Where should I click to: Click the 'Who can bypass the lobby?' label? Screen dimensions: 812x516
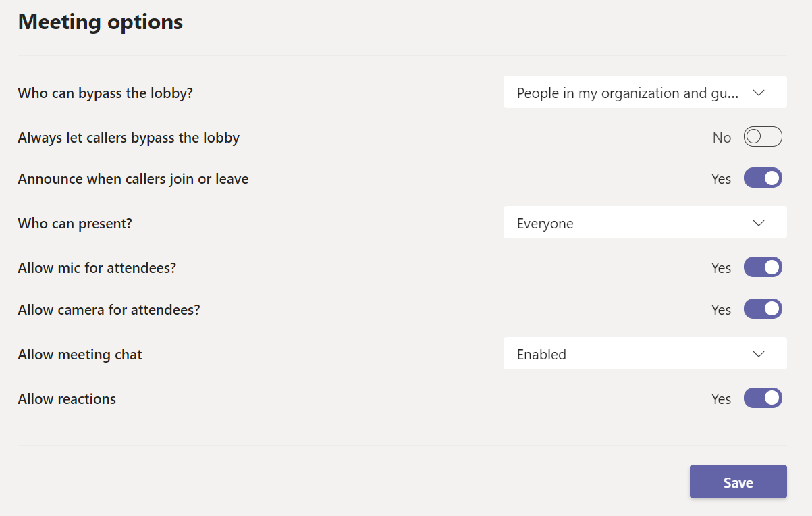105,93
